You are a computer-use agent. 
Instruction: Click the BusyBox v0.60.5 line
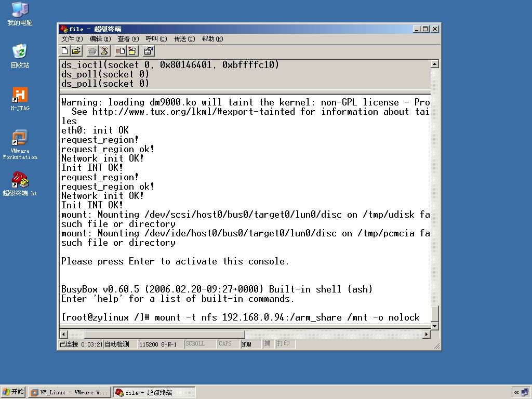click(x=217, y=289)
